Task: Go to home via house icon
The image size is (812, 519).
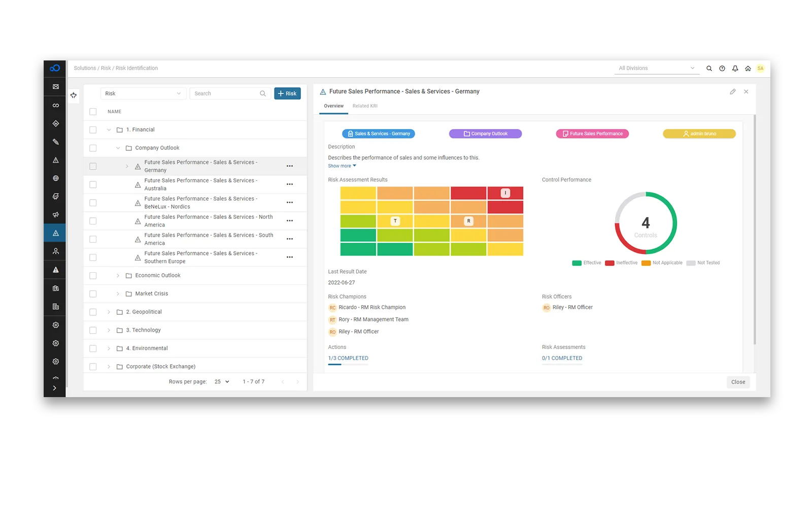Action: click(x=748, y=69)
